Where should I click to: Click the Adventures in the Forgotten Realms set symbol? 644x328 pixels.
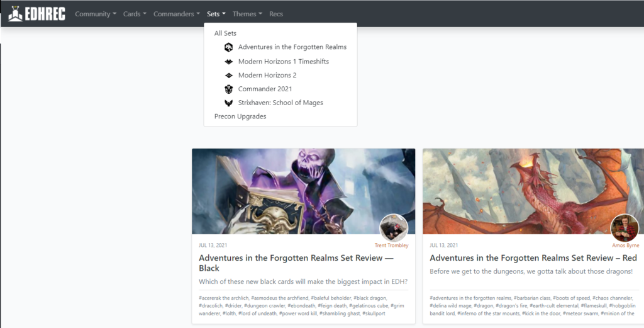pos(228,47)
